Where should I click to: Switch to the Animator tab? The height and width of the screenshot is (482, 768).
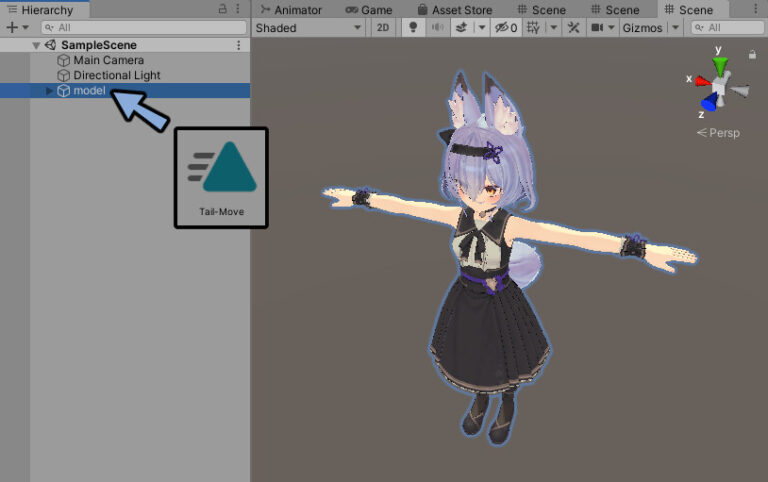point(290,9)
